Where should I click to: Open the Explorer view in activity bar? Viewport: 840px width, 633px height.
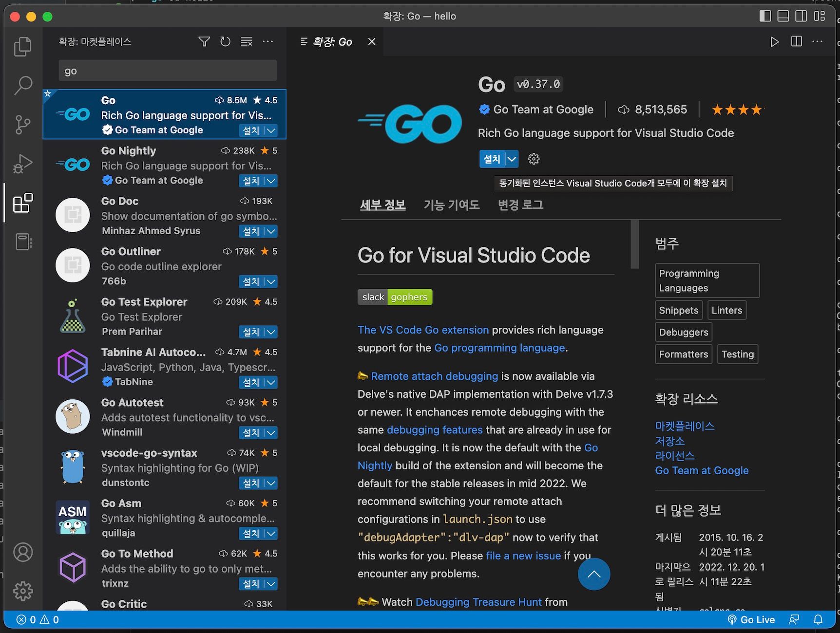(x=22, y=47)
